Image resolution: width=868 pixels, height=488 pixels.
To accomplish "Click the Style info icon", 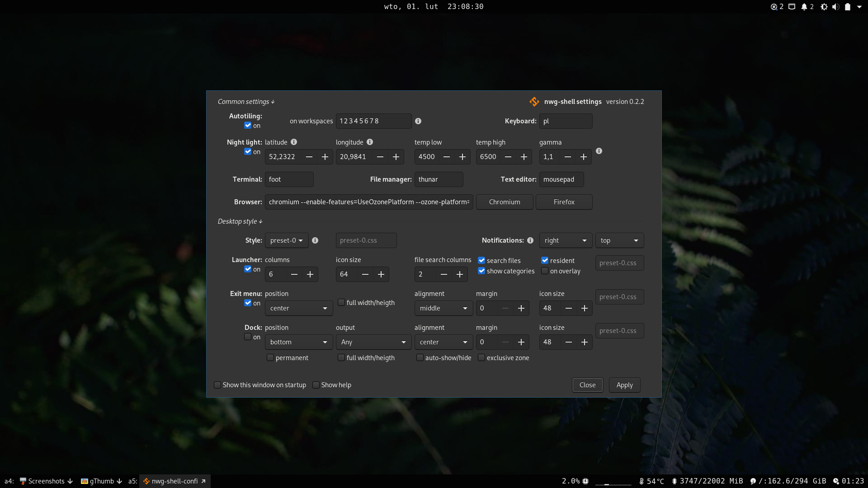I will tap(315, 240).
